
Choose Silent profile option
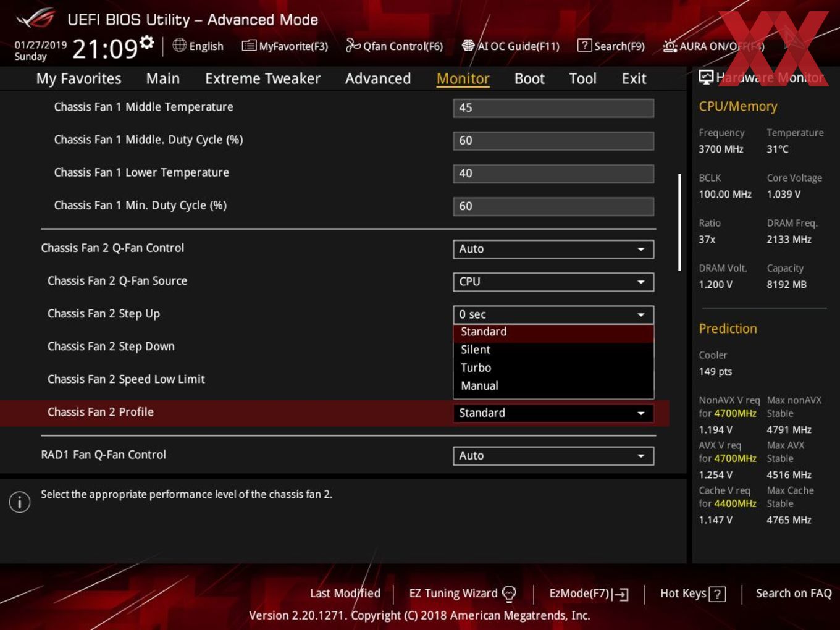tap(553, 350)
